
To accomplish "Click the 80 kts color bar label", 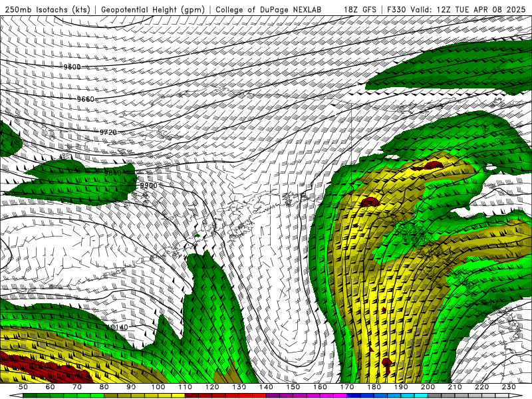I will pyautogui.click(x=104, y=387).
